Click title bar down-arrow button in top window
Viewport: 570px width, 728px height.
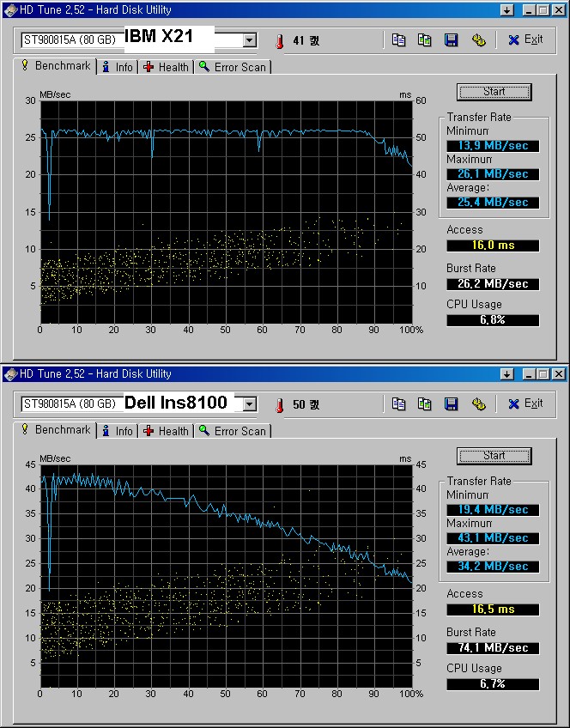click(x=506, y=10)
